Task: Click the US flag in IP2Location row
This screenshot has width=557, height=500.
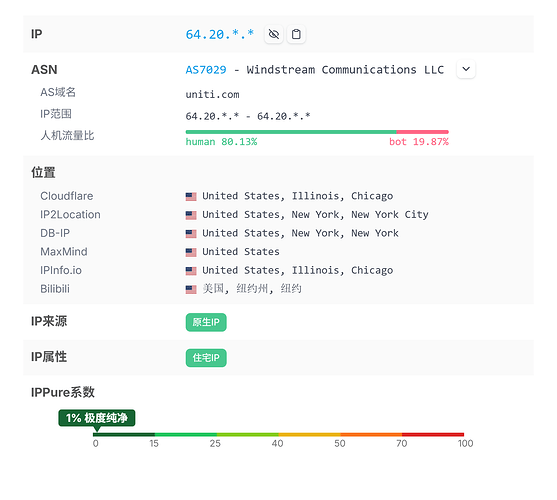Action: tap(191, 215)
